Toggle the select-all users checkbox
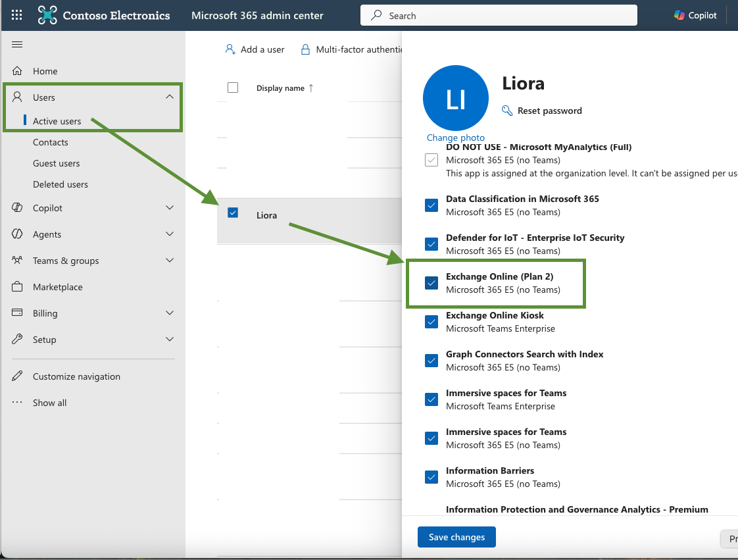 232,88
